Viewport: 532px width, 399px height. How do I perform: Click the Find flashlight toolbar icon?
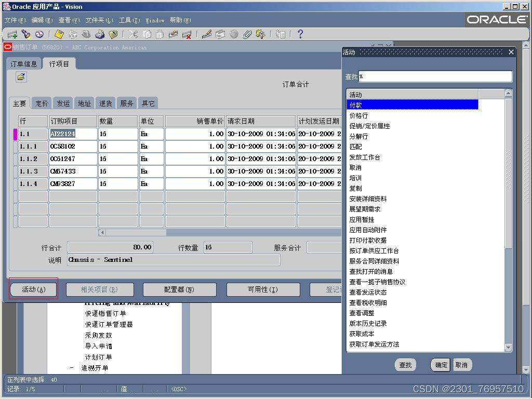(x=26, y=34)
